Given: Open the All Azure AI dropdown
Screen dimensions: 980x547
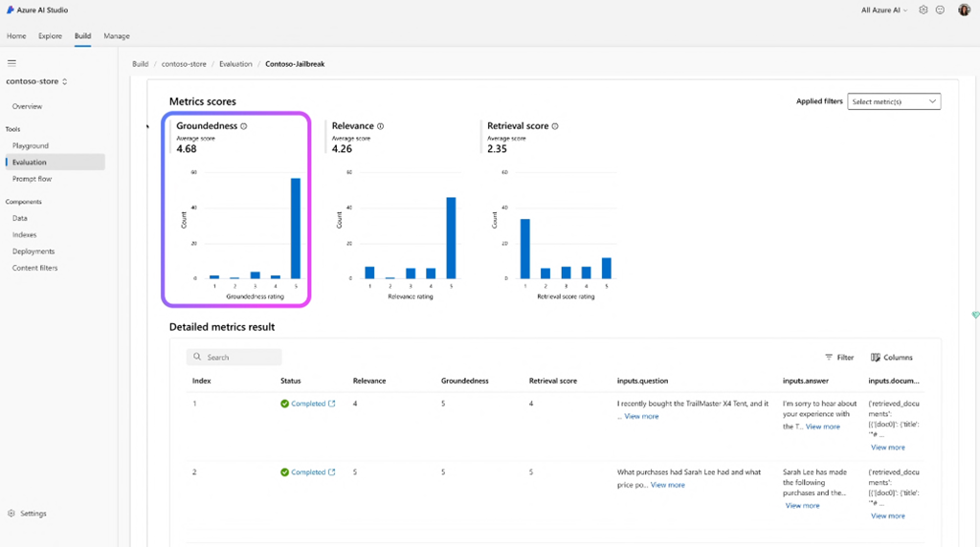Looking at the screenshot, I should click(x=885, y=10).
